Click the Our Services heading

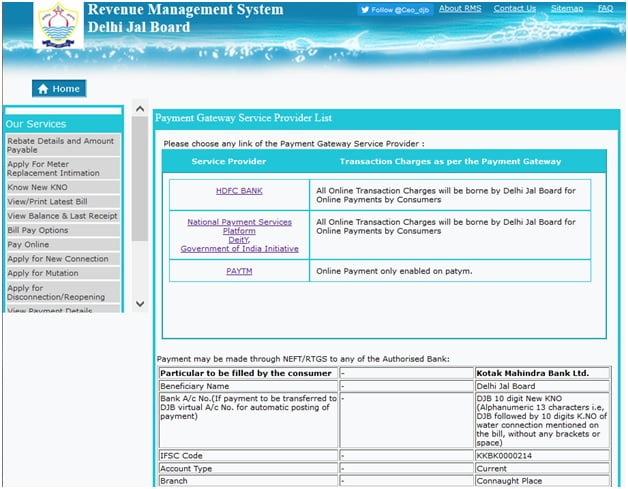36,124
